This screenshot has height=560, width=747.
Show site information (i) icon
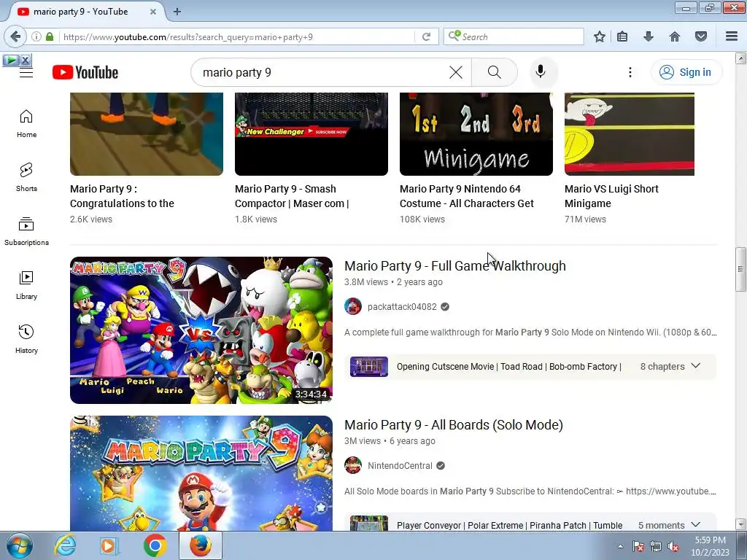coord(36,36)
